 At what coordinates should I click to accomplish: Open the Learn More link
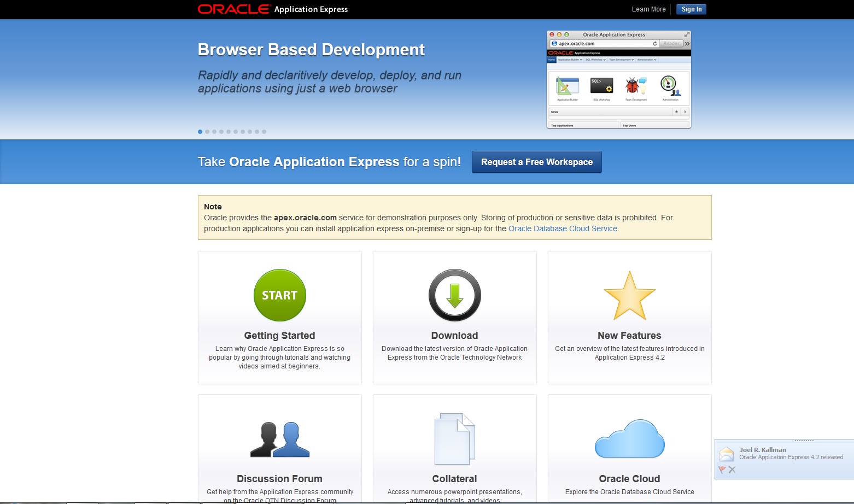pyautogui.click(x=649, y=9)
